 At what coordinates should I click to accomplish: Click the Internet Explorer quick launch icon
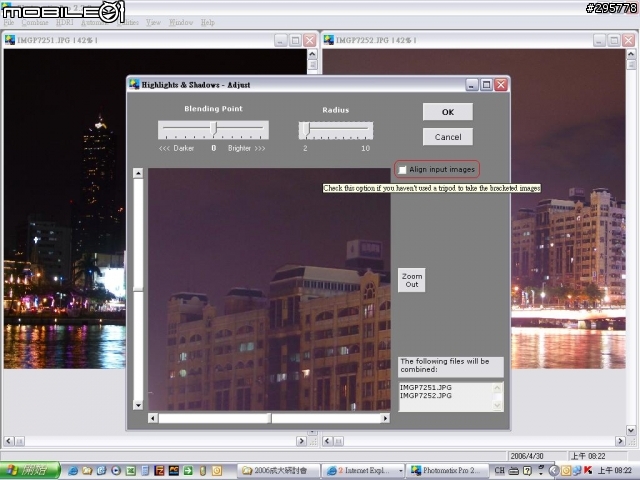click(73, 471)
